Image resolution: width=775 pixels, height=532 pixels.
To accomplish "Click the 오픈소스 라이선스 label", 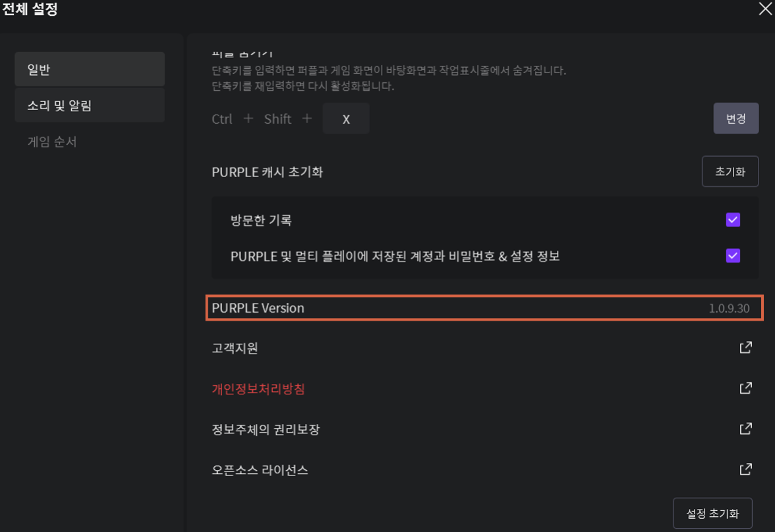I will [260, 469].
